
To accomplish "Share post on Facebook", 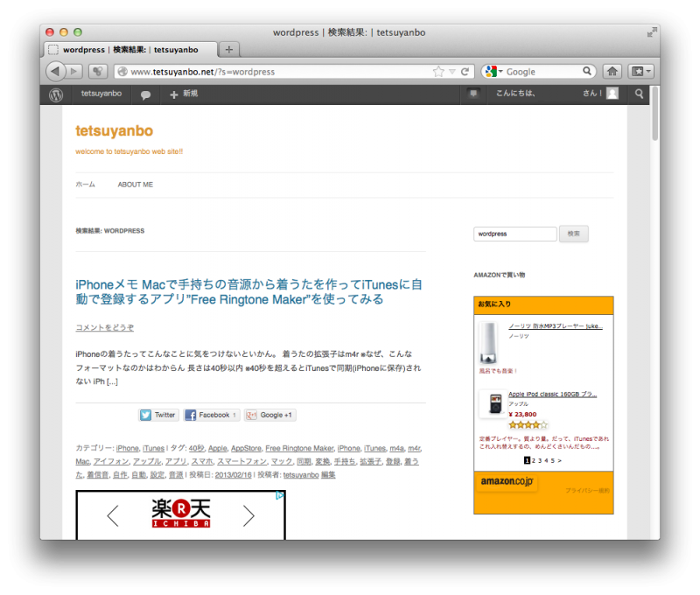I will click(x=212, y=415).
